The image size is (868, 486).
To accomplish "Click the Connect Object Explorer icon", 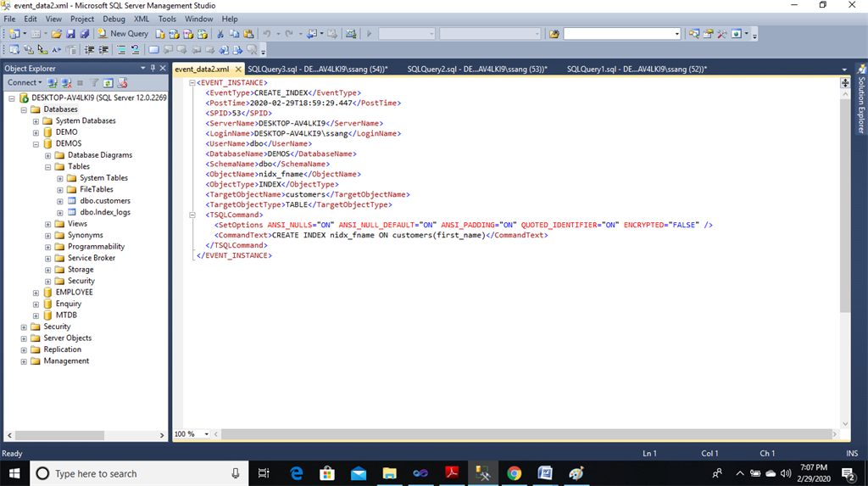I will pos(53,83).
